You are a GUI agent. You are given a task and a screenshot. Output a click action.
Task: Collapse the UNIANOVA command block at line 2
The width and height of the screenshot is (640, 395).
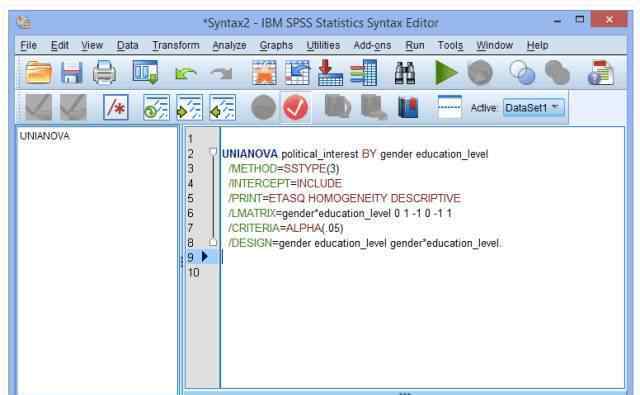click(x=213, y=153)
